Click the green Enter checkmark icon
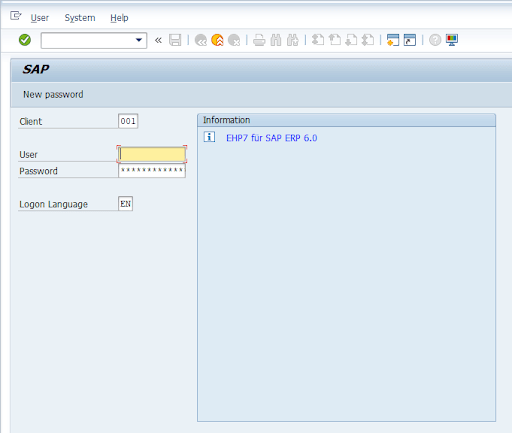The width and height of the screenshot is (512, 433). (x=25, y=40)
